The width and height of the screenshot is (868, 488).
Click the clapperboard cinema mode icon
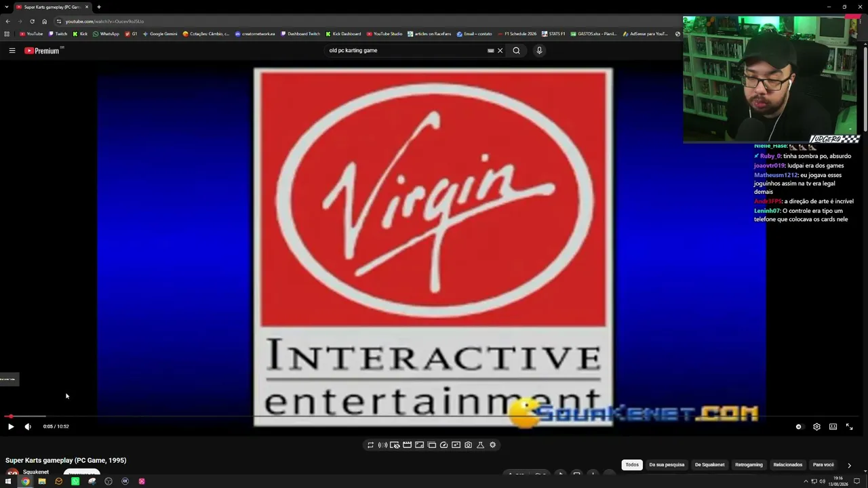(x=407, y=445)
